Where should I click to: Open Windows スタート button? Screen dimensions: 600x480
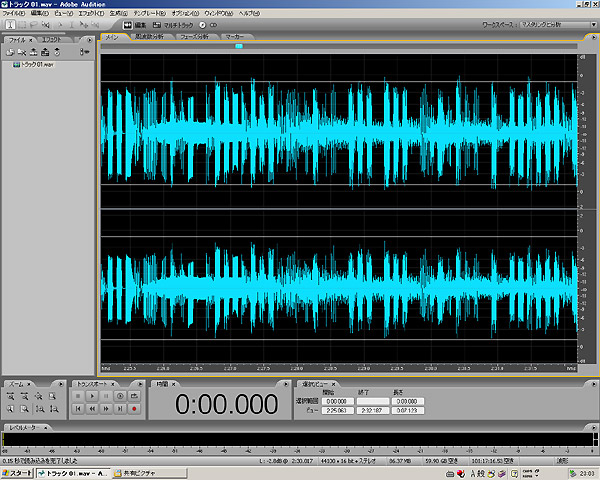(x=17, y=473)
